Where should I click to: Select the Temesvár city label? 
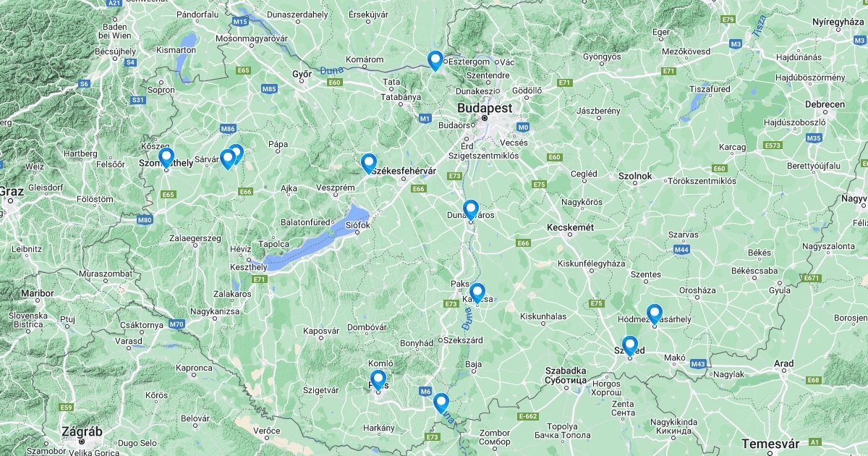769,443
